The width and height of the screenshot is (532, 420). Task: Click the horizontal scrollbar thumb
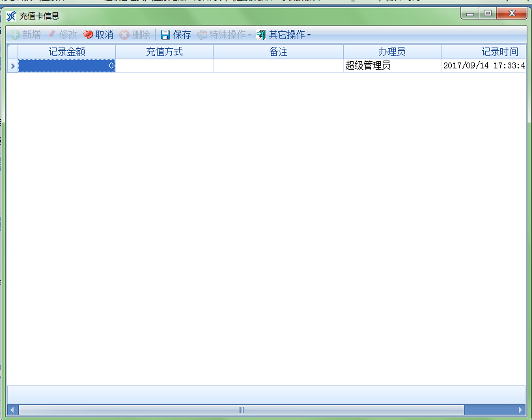click(241, 410)
